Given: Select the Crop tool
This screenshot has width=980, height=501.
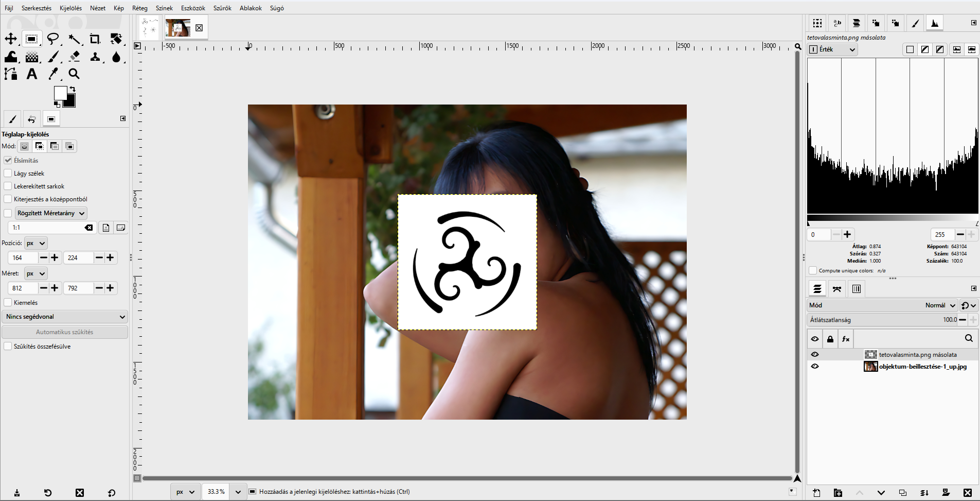Looking at the screenshot, I should (95, 39).
